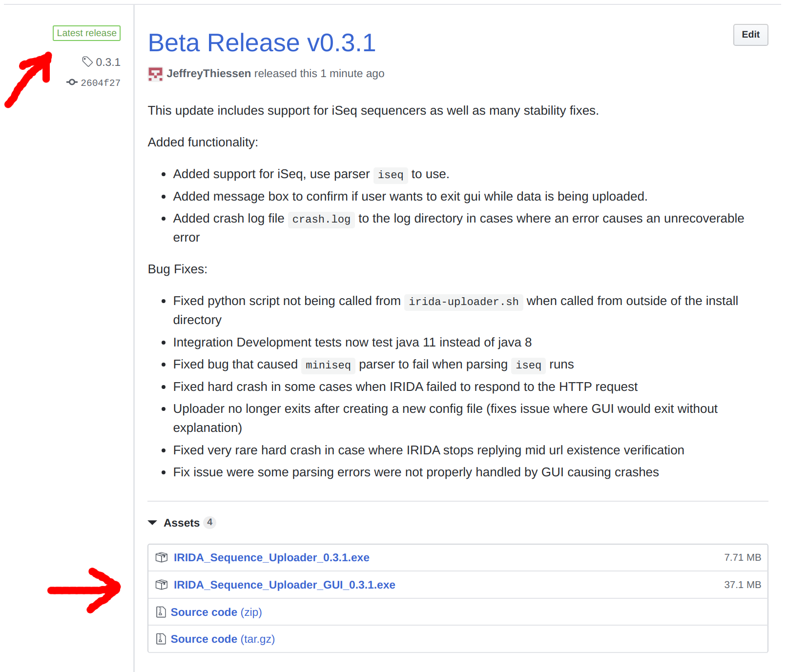Screen dimensions: 787x672
Task: Open the 0.3.1 tag link
Action: [x=108, y=62]
